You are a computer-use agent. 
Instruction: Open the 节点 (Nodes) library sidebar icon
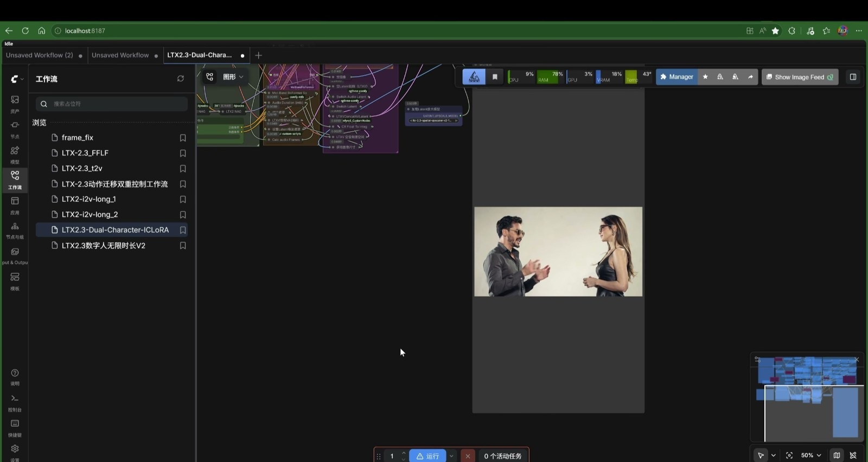[15, 129]
